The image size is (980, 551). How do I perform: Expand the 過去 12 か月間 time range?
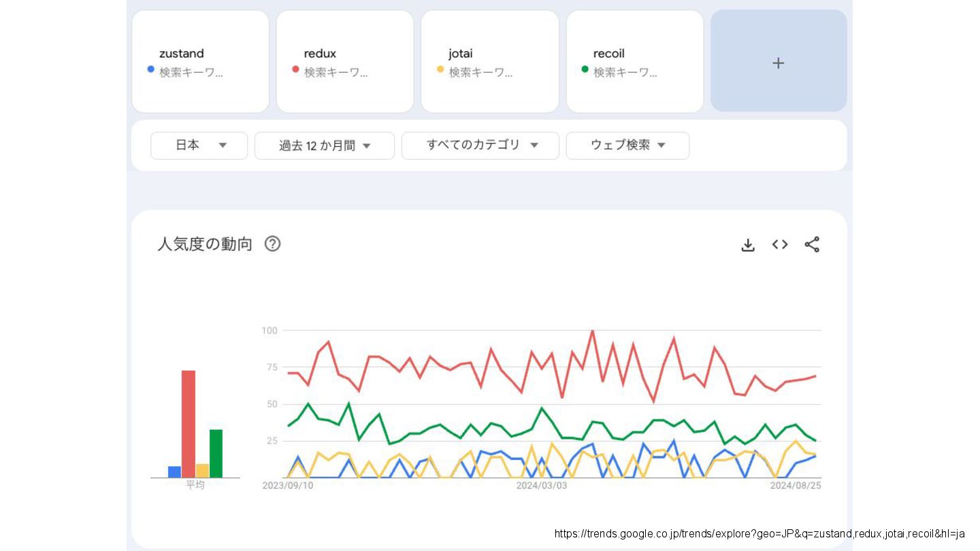(324, 146)
